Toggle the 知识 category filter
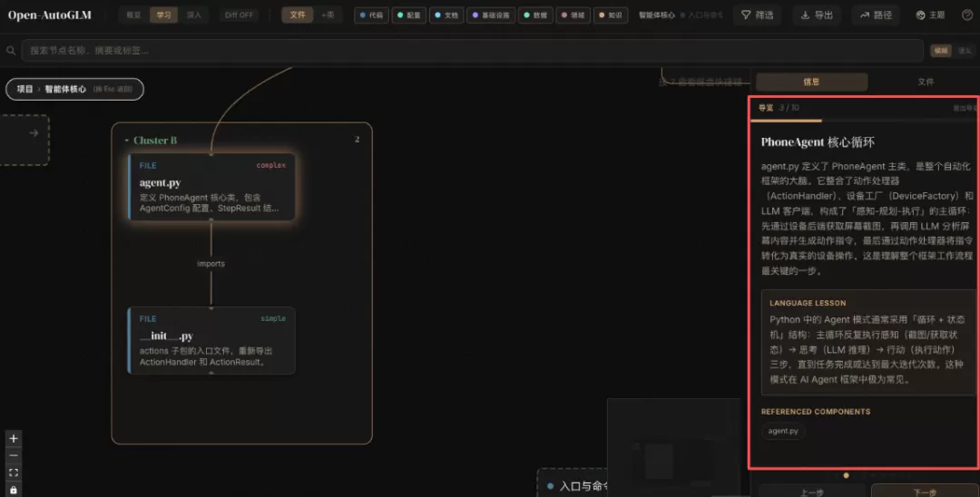 point(611,15)
